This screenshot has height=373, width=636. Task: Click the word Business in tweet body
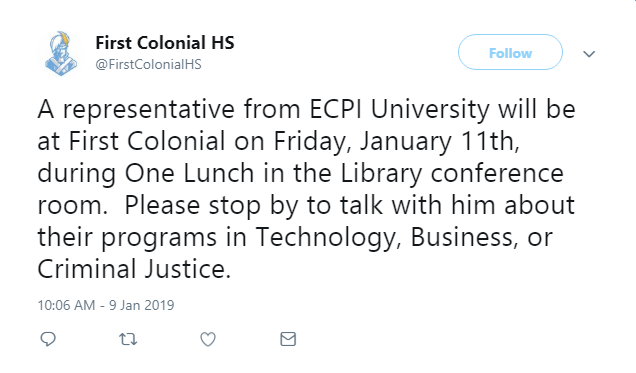coord(464,237)
